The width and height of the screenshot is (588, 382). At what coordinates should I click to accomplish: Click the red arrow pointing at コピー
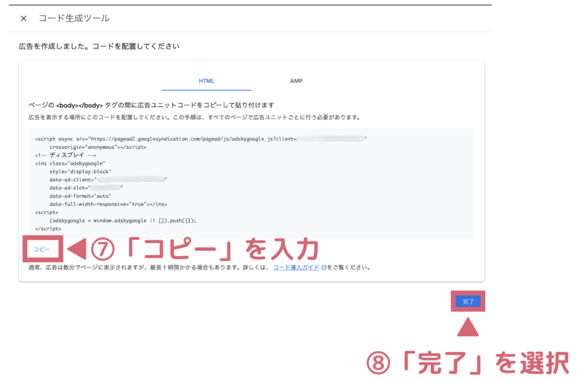(77, 250)
